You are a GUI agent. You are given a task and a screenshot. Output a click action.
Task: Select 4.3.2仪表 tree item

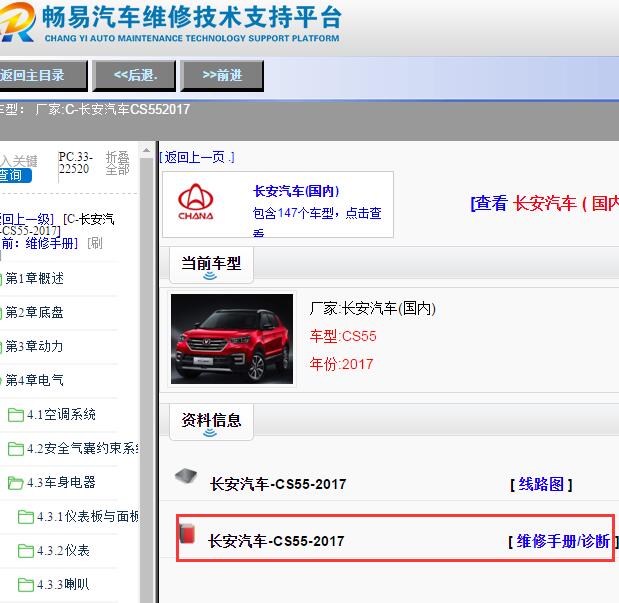pos(63,551)
